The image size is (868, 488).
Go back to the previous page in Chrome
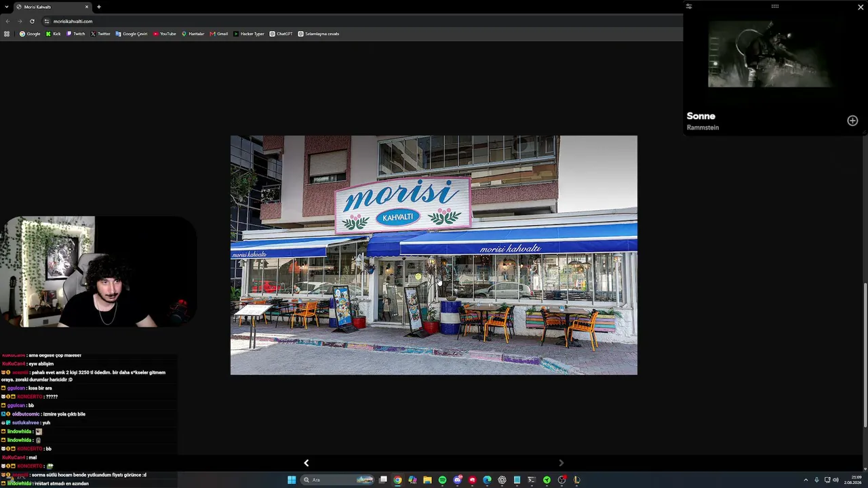point(7,21)
